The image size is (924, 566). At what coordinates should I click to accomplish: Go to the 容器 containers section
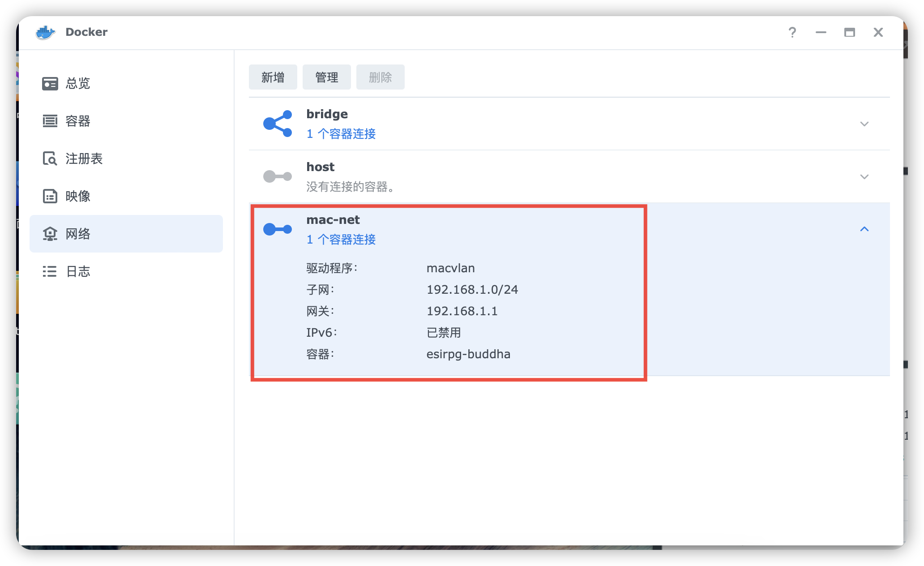(x=126, y=121)
